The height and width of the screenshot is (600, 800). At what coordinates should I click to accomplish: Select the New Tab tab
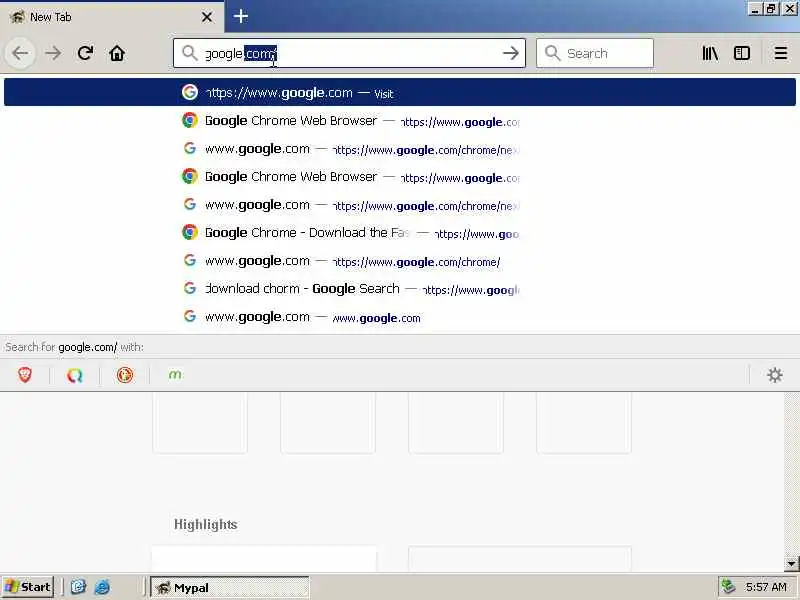point(112,17)
